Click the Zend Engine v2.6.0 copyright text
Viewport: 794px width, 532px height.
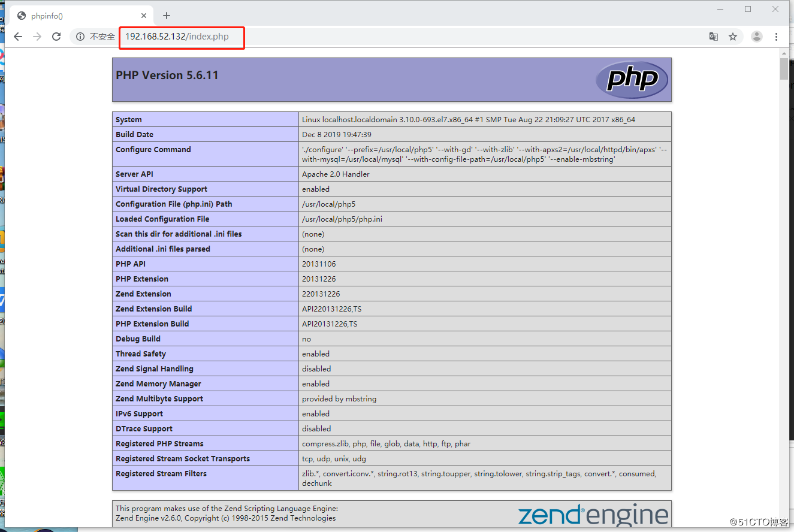point(225,518)
